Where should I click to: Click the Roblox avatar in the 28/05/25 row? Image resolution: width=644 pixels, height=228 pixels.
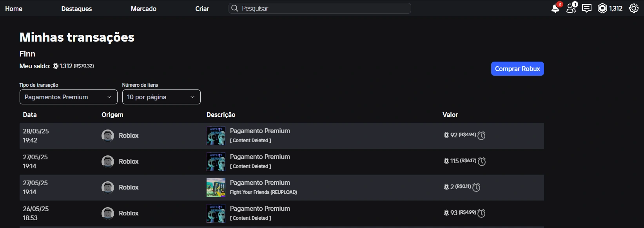[x=108, y=135]
